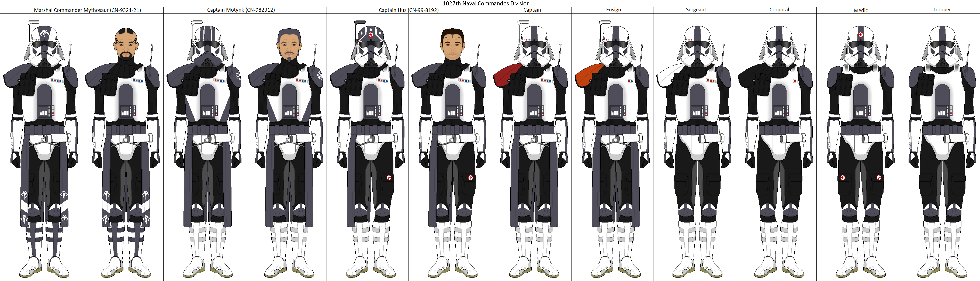Select the helmeted Captain Motynk figure
Image resolution: width=980 pixels, height=281 pixels.
coord(204,149)
